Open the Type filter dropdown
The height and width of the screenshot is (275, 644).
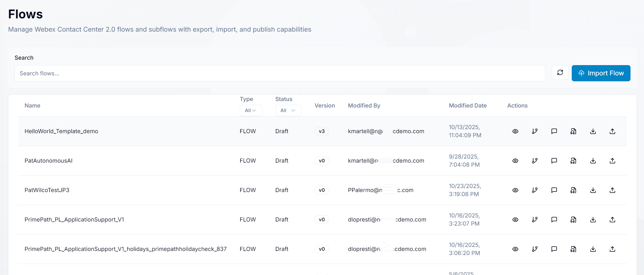click(251, 110)
